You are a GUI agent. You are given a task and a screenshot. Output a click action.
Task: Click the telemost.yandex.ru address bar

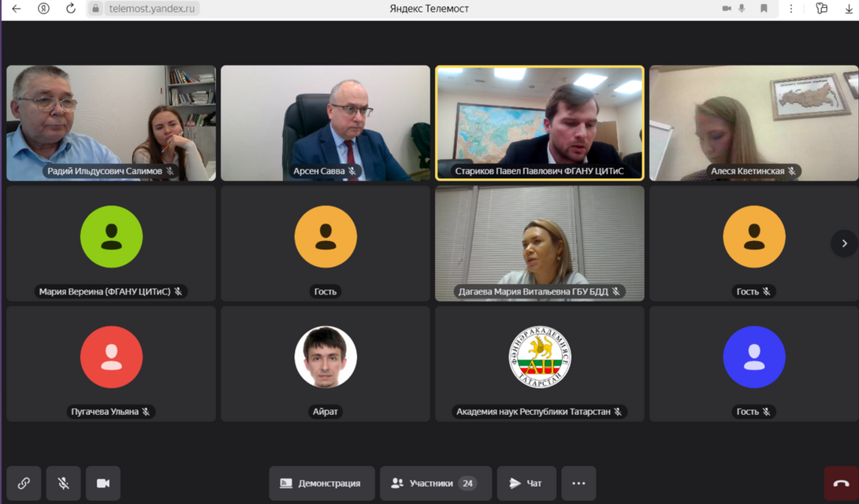click(150, 9)
